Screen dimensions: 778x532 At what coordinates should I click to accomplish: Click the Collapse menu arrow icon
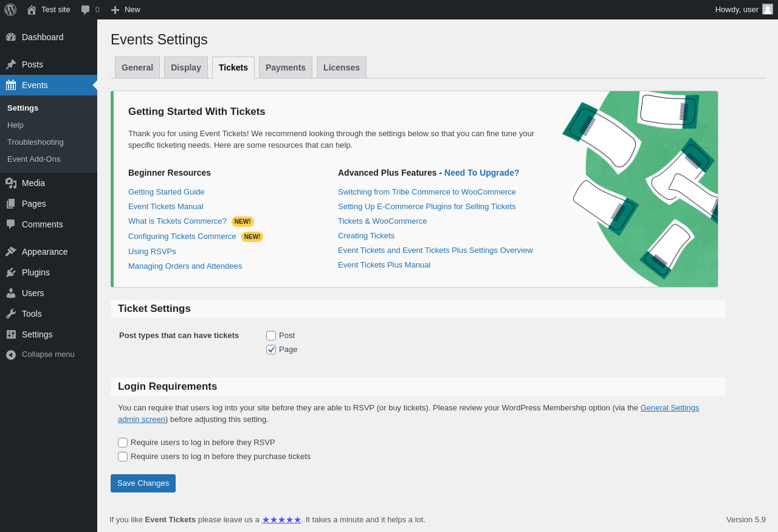coord(11,354)
